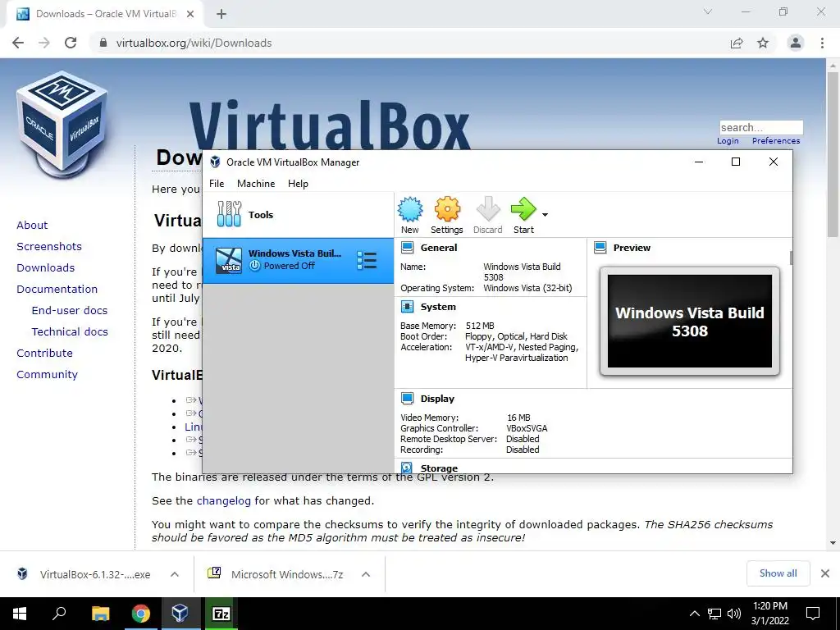Open Chrome three-dot menu
840x630 pixels.
822,43
